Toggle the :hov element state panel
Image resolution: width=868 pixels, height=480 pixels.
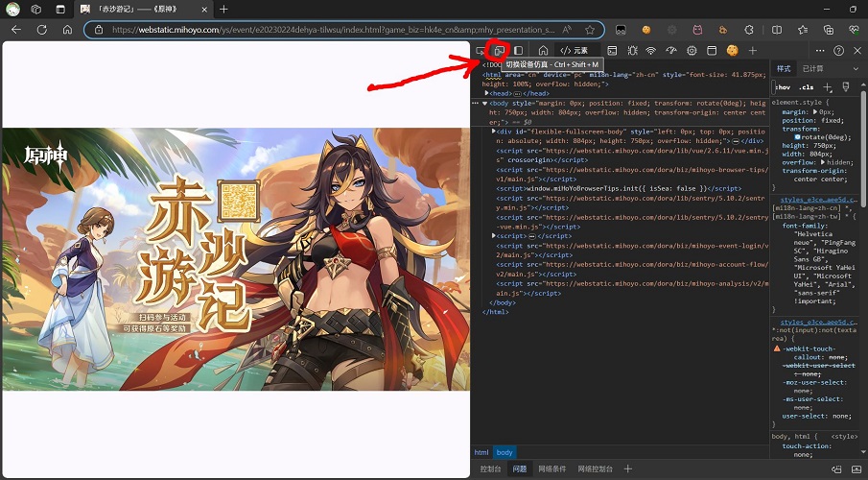784,87
